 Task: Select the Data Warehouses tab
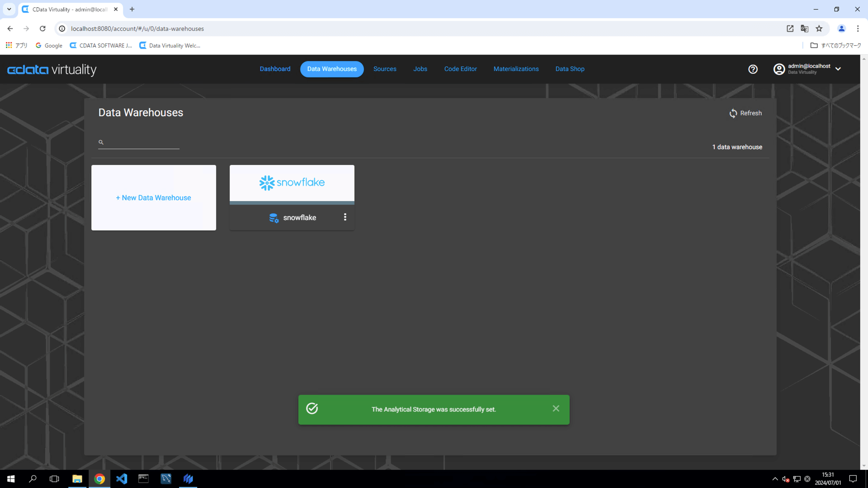[x=332, y=69]
